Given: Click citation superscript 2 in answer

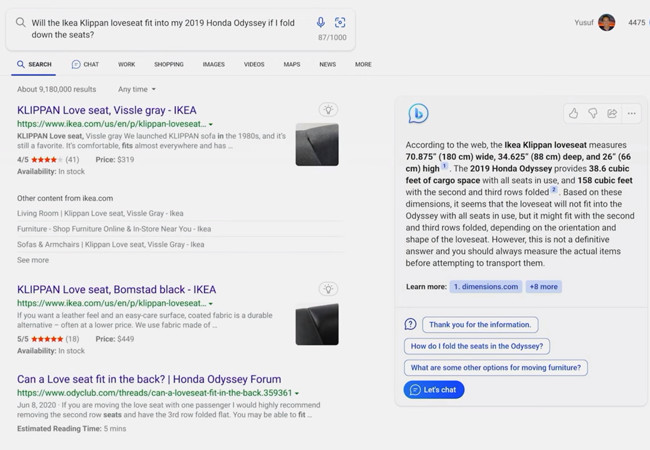Looking at the screenshot, I should [554, 189].
